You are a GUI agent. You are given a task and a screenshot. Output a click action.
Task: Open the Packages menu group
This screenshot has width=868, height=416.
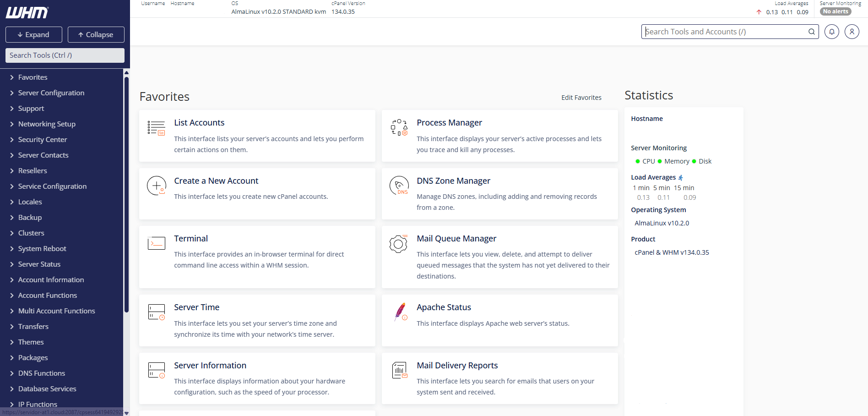(x=62, y=358)
